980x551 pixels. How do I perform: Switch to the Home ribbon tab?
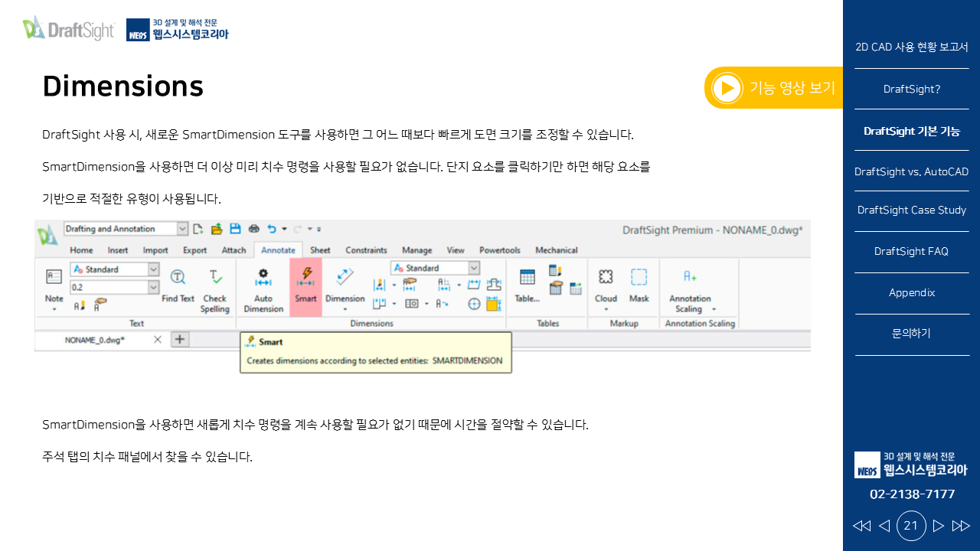[81, 250]
